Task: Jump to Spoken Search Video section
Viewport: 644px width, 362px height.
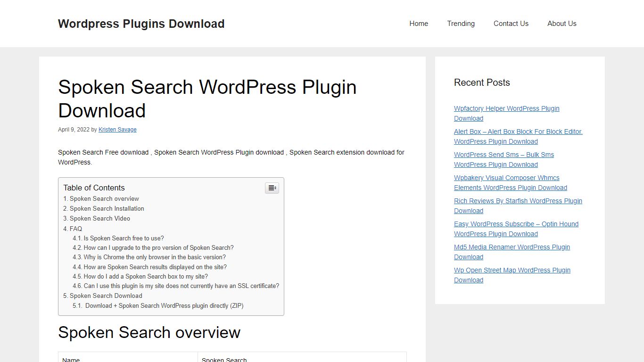Action: [97, 219]
